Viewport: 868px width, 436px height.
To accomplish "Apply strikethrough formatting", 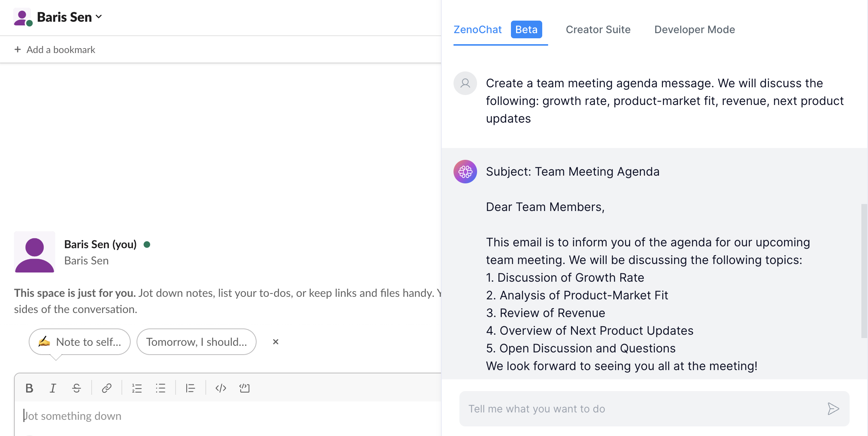I will tap(77, 388).
